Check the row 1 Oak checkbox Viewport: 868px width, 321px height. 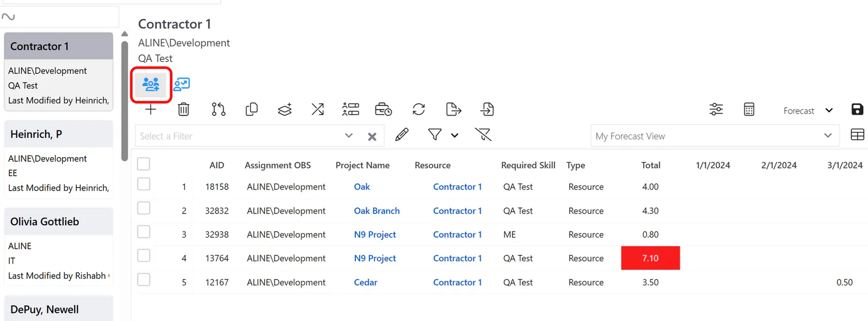click(144, 184)
